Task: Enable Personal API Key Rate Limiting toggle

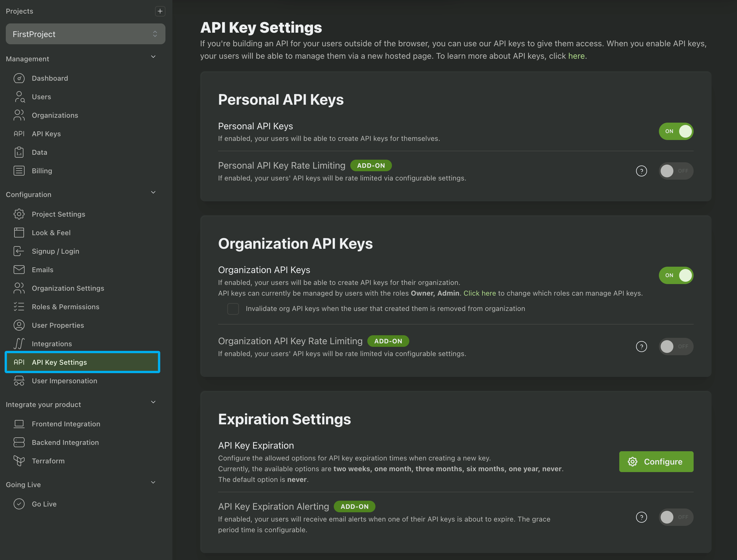Action: (676, 171)
